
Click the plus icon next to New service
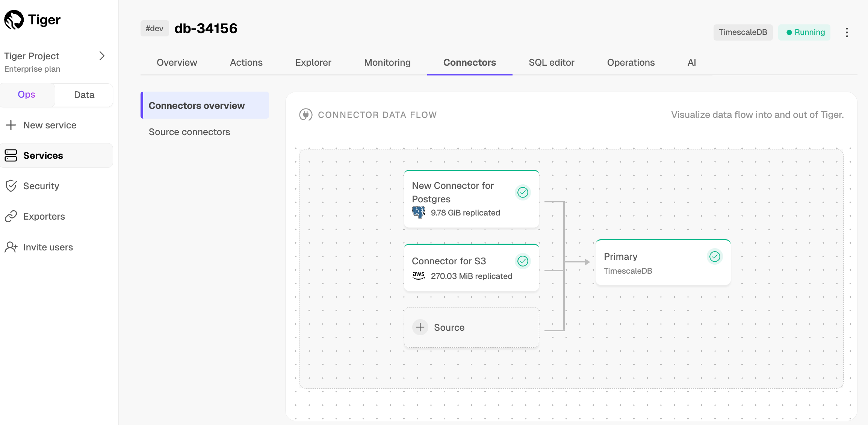(11, 125)
